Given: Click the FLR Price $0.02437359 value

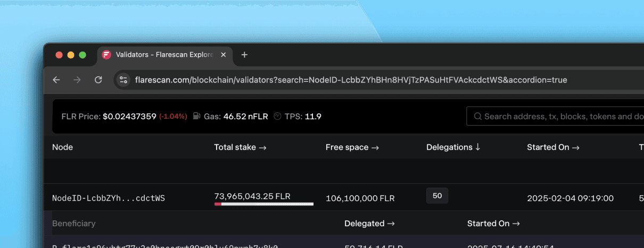Looking at the screenshot, I should pos(130,116).
